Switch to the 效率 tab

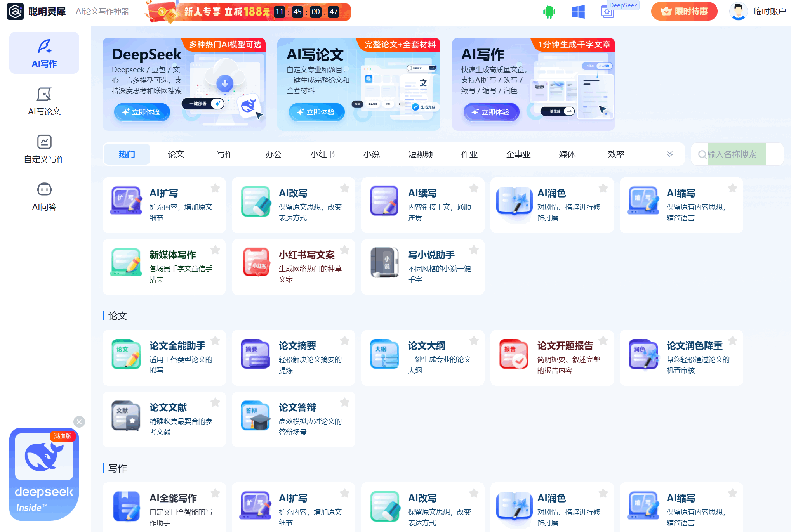click(x=616, y=154)
